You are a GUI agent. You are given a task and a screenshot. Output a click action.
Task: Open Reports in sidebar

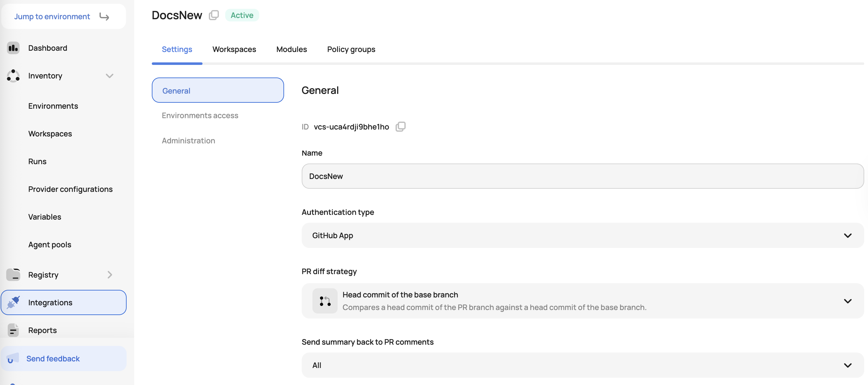point(43,330)
